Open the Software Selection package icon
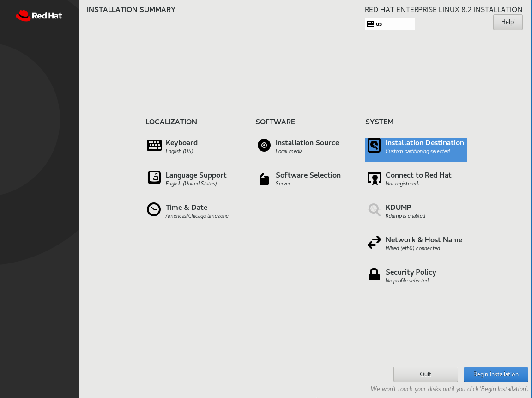This screenshot has width=532, height=398. coord(264,178)
